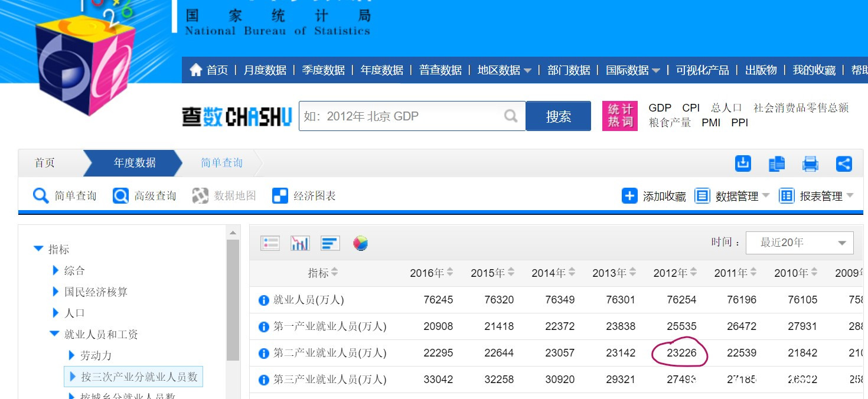Expand the 报表管理 dropdown
Viewport: 868px width, 399px height.
817,196
